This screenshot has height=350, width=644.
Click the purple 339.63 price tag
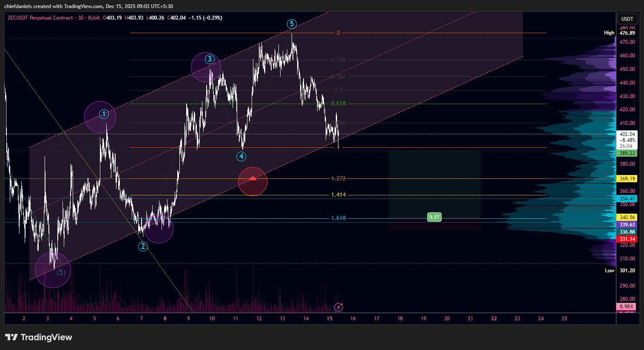click(x=627, y=225)
